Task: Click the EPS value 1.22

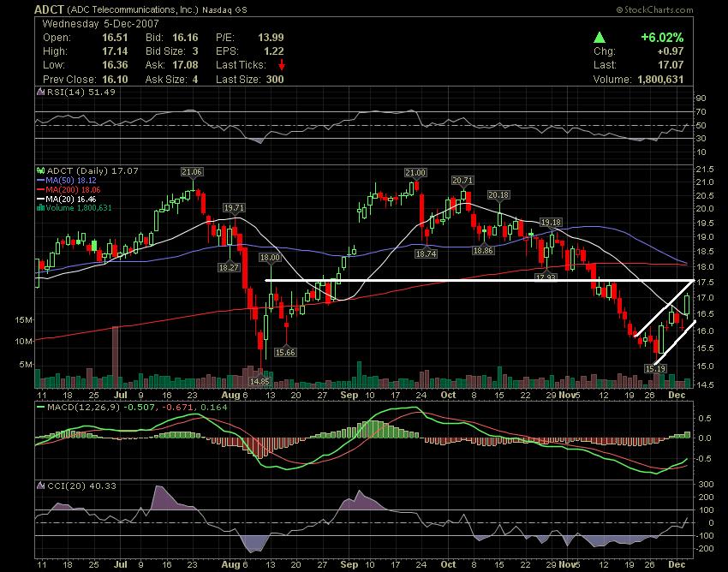Action: (x=273, y=51)
